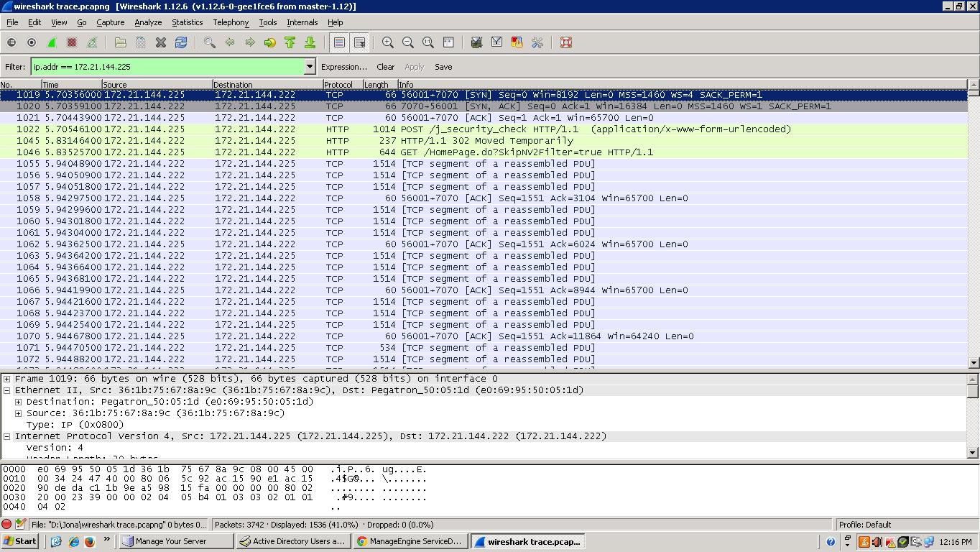Save this capture file icon
Screen dimensions: 980x552
coord(141,42)
